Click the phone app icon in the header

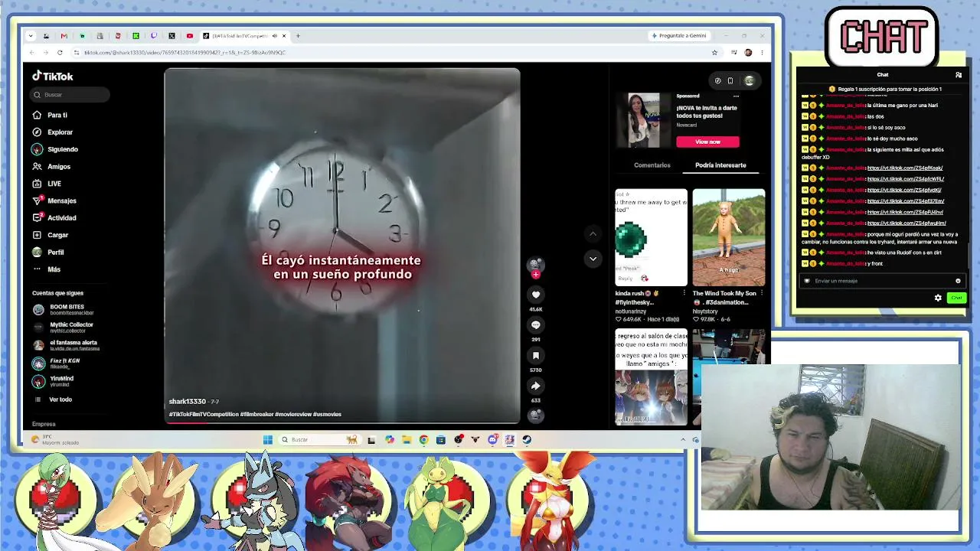tap(730, 80)
